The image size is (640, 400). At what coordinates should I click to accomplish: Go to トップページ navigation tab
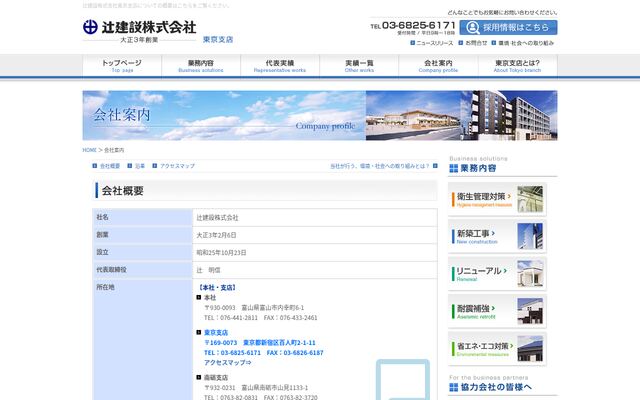click(122, 66)
